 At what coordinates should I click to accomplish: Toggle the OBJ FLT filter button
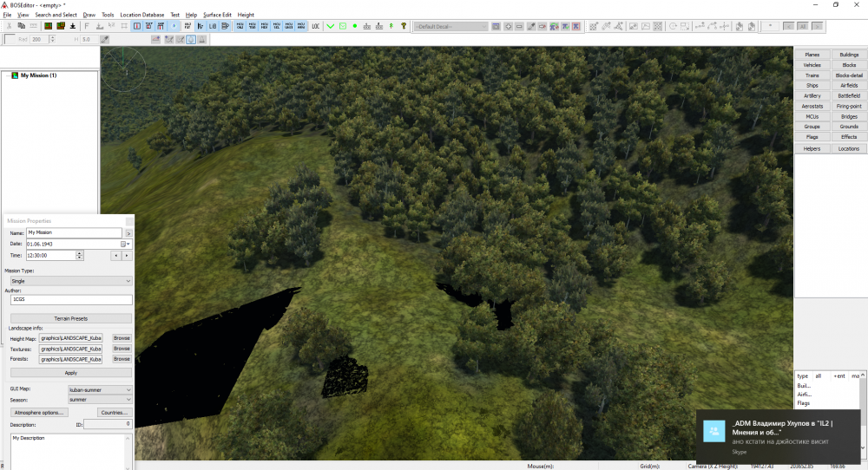[x=188, y=27]
